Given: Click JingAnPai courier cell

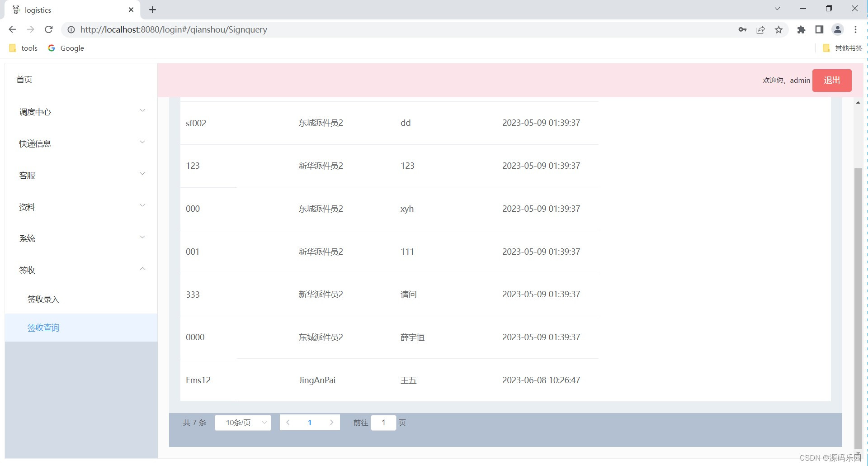Looking at the screenshot, I should 317,380.
